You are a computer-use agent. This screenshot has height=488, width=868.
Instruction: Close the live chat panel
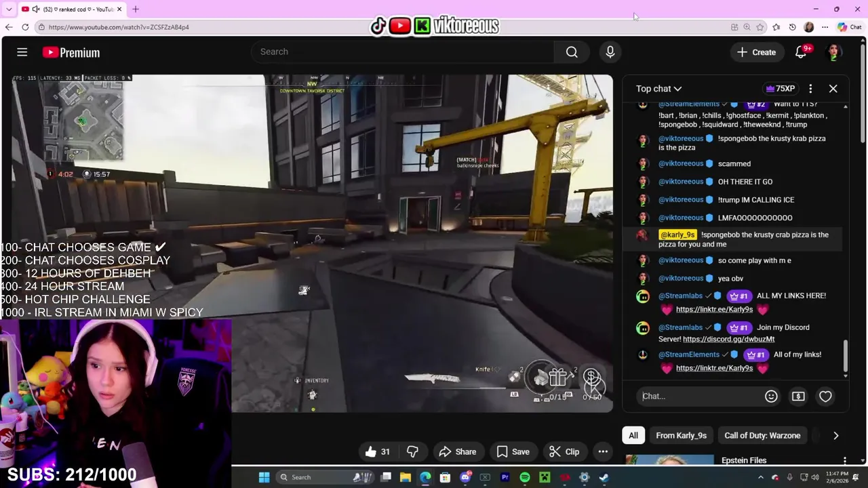(833, 89)
